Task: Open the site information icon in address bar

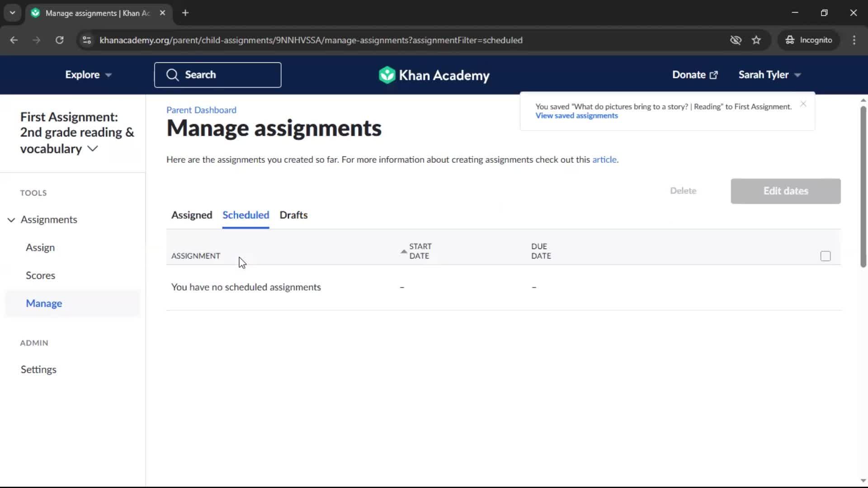Action: (86, 40)
